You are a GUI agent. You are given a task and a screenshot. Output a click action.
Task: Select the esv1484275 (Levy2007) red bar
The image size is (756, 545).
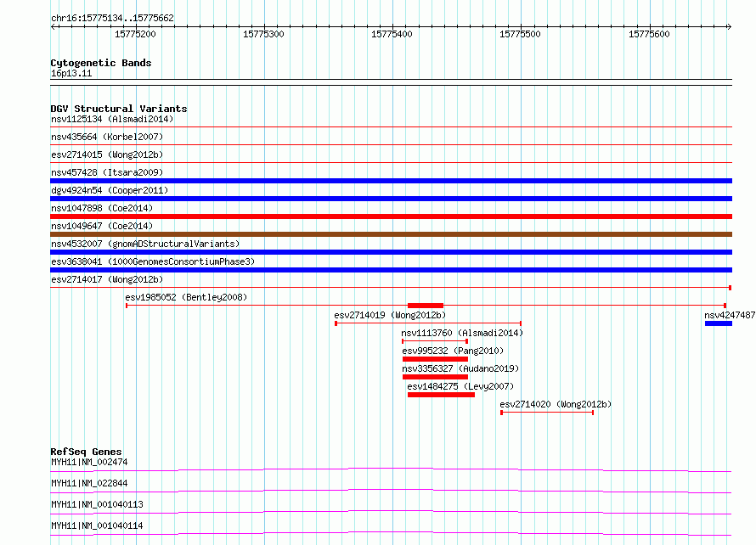441,395
